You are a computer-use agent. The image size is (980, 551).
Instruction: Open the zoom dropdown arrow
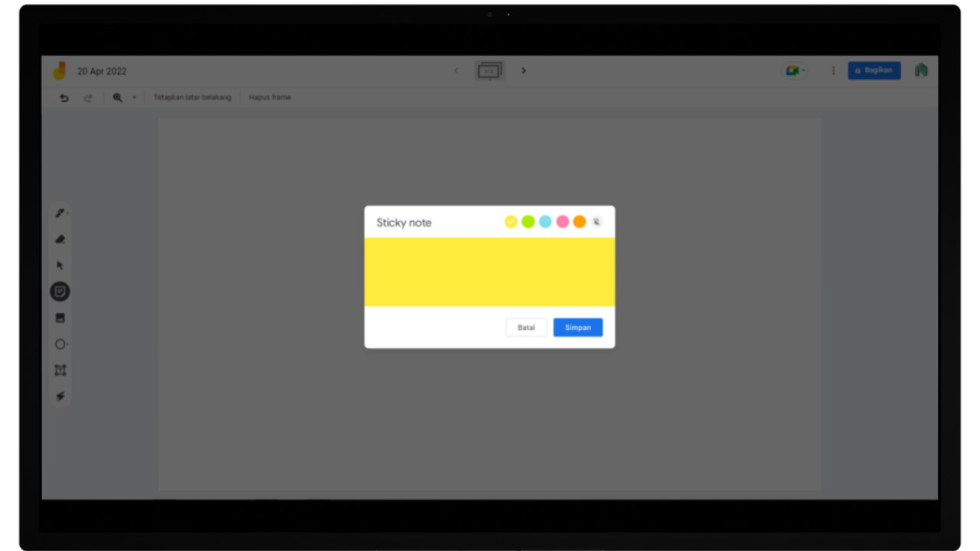pyautogui.click(x=134, y=98)
